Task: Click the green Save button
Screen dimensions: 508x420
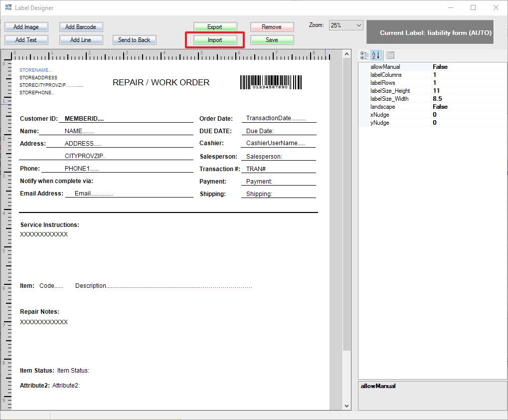Action: coord(272,40)
